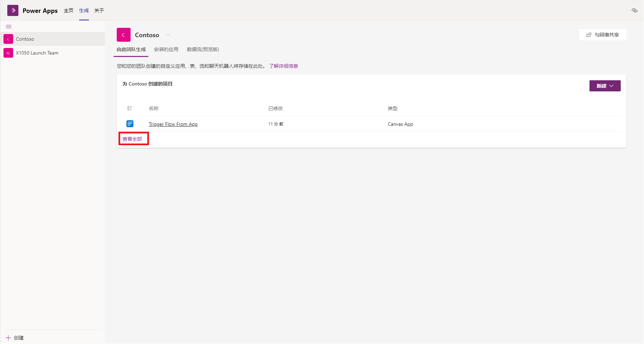Click the Canvas App icon for Trigger Flow From App
The width and height of the screenshot is (644, 344).
[x=130, y=124]
